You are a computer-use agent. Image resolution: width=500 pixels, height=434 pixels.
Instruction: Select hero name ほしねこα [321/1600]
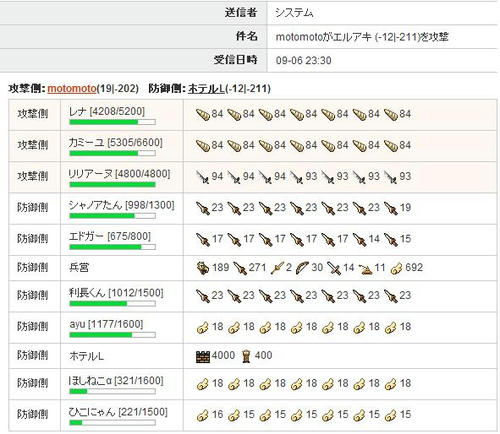coord(116,381)
